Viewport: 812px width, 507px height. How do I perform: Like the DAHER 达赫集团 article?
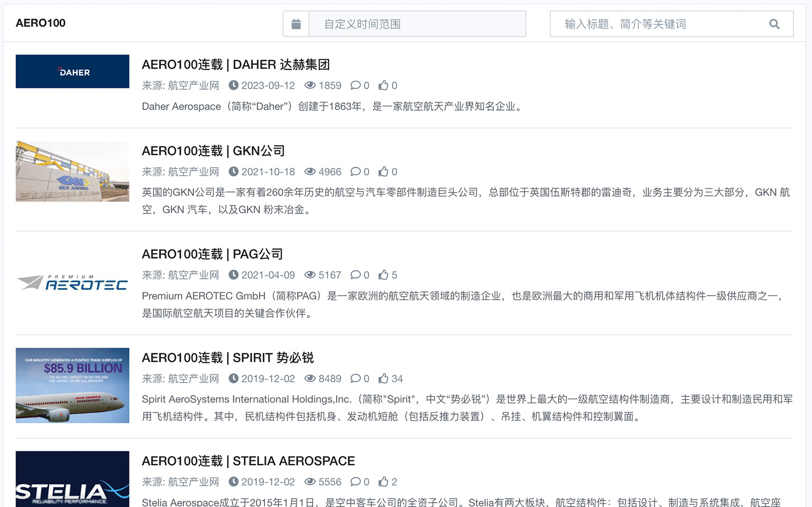(x=383, y=85)
